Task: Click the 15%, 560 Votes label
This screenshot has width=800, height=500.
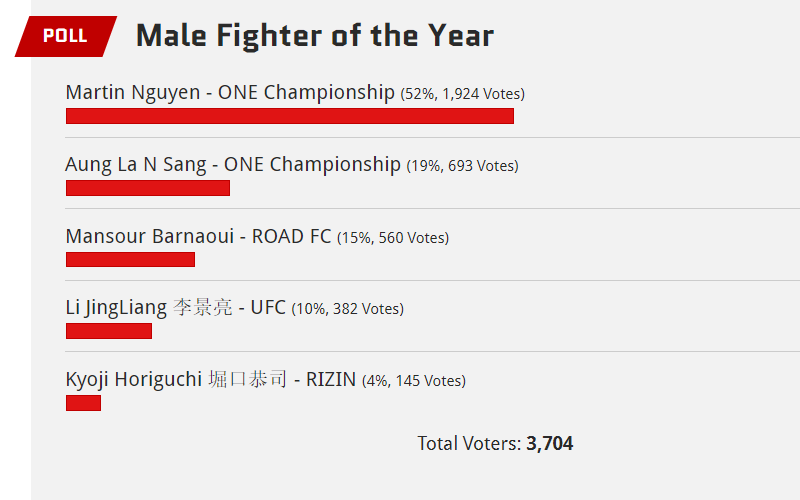Action: coord(393,238)
